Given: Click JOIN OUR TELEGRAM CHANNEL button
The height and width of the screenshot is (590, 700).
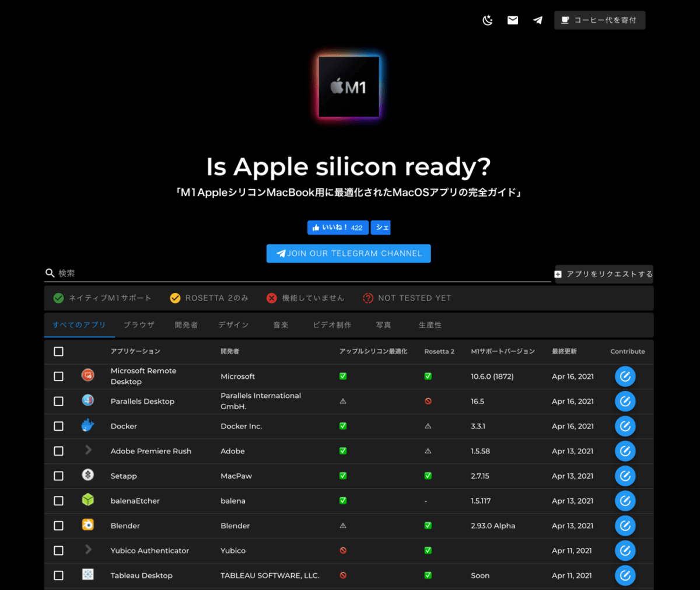Looking at the screenshot, I should [348, 253].
